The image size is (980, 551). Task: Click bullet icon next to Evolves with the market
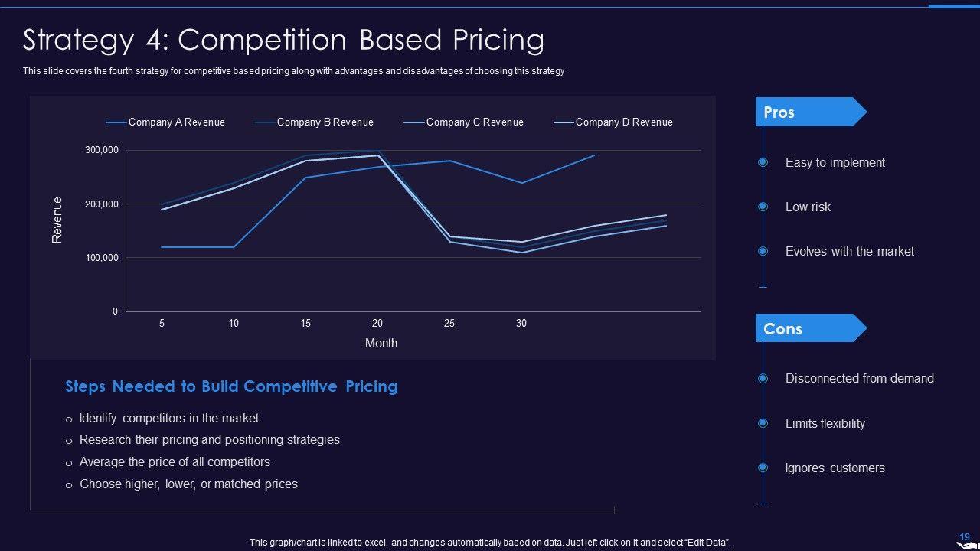coord(763,251)
